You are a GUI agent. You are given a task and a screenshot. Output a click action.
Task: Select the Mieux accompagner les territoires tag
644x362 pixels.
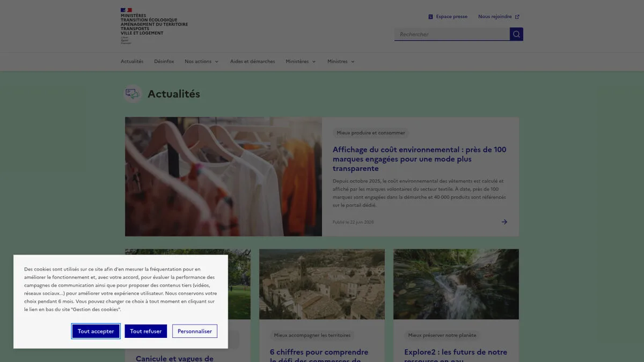click(x=312, y=335)
